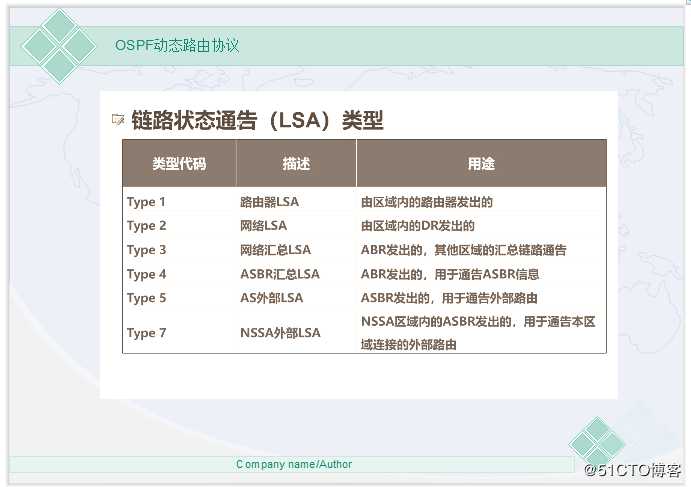Click the slide title 'OSPF动态路由协议'

[177, 45]
